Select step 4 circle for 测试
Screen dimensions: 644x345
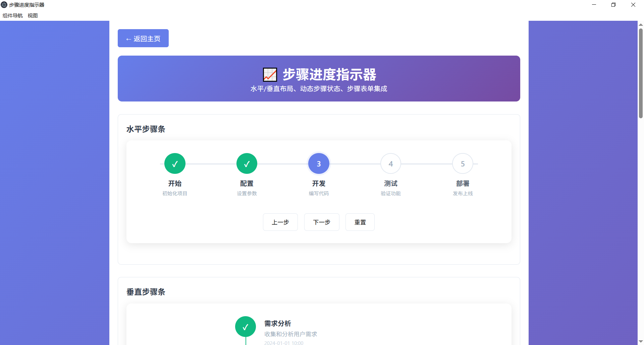click(x=391, y=163)
